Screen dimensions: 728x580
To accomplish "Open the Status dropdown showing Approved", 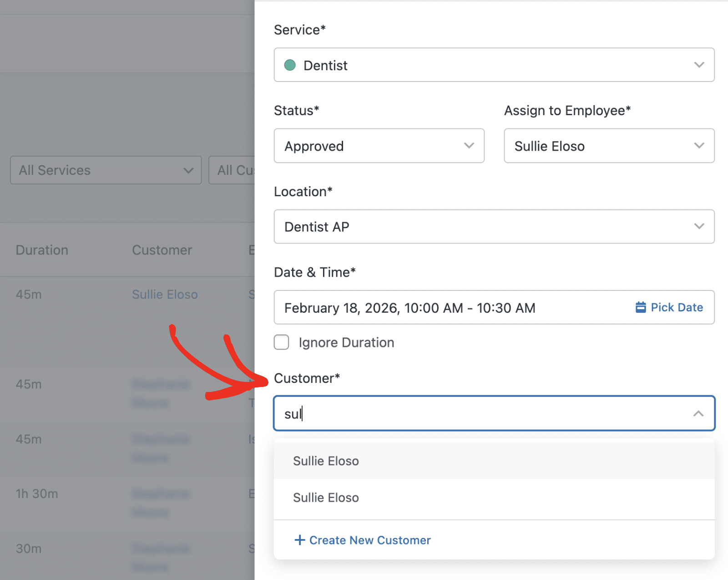I will tap(379, 146).
